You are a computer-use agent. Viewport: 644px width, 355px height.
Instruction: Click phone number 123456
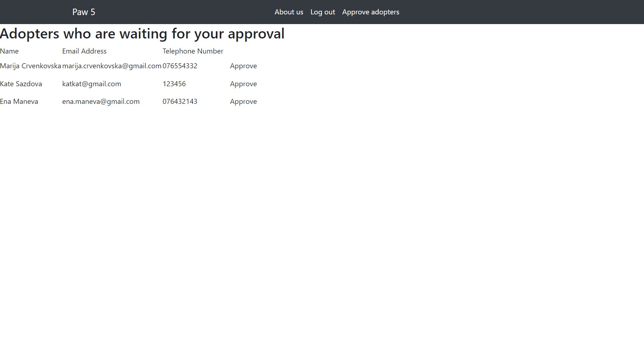pos(174,84)
